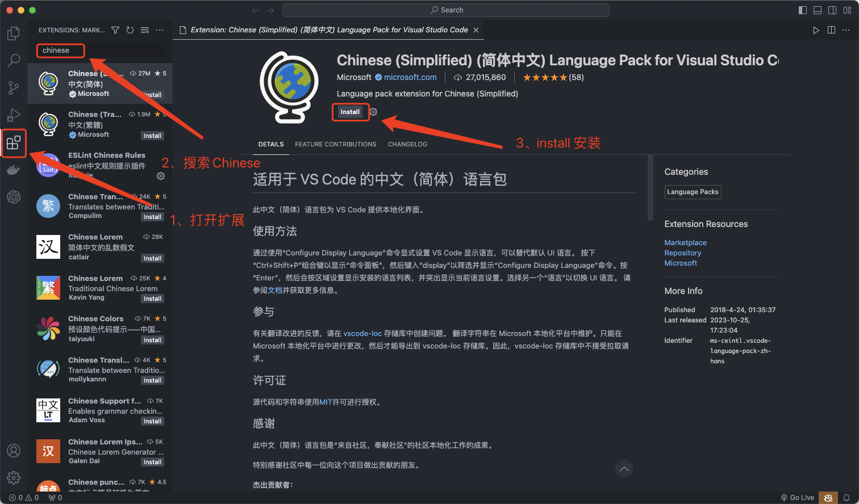Install Chinese Translation by Compulim
This screenshot has height=504, width=859.
(x=152, y=217)
